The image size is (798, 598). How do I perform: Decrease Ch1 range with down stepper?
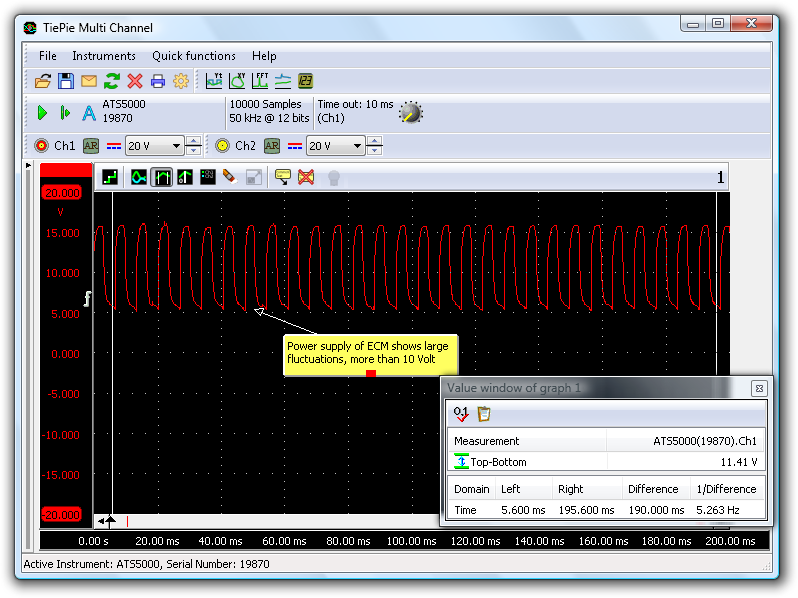pyautogui.click(x=193, y=151)
